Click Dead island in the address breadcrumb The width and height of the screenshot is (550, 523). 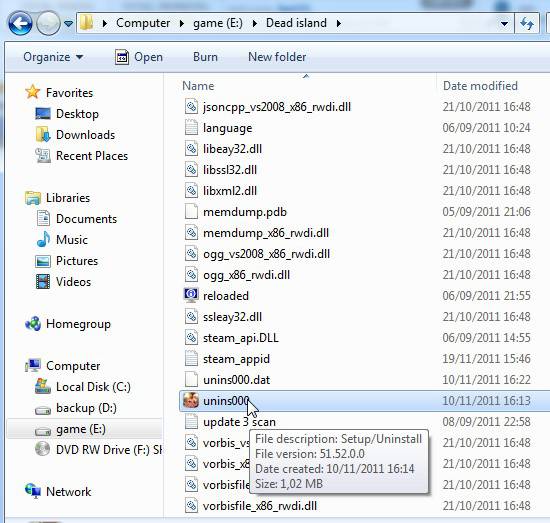pyautogui.click(x=296, y=23)
